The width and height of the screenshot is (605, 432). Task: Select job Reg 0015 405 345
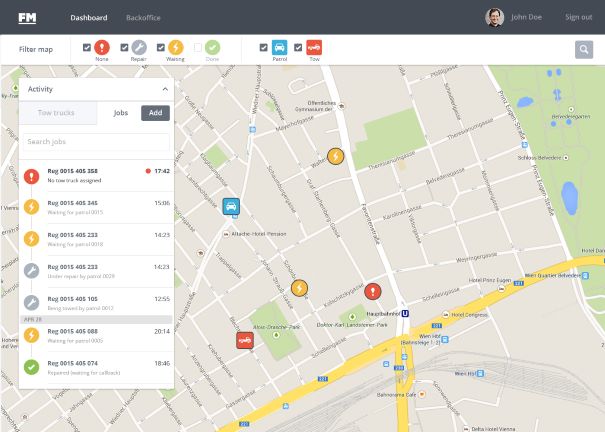(96, 208)
